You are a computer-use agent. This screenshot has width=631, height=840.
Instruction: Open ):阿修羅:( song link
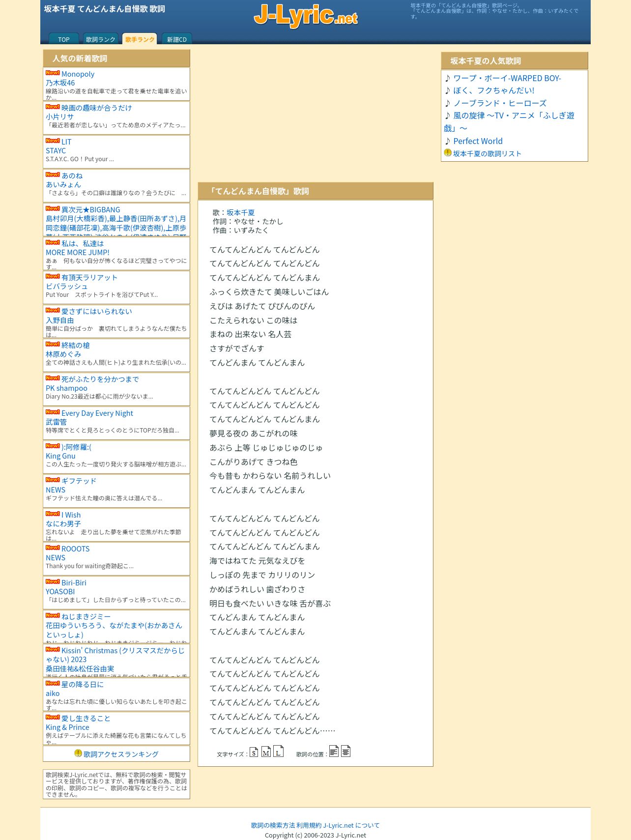[x=76, y=447]
